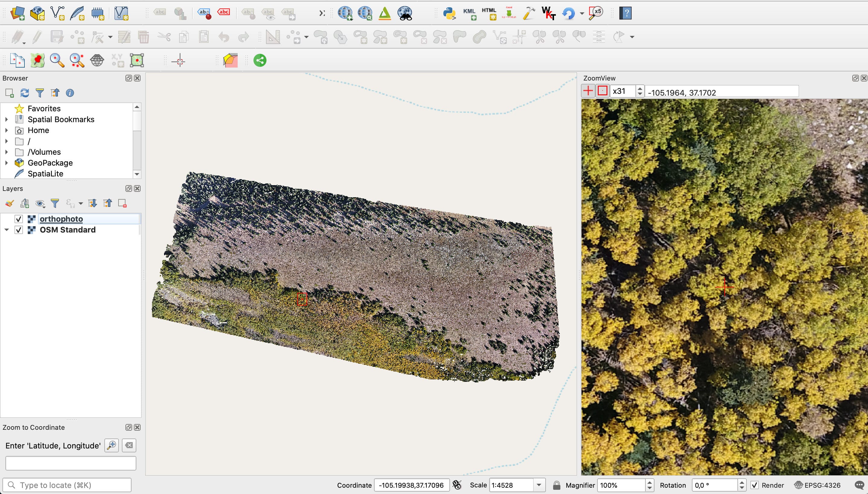This screenshot has width=868, height=494.
Task: Click the green triangle icon in toolbar
Action: coord(385,13)
